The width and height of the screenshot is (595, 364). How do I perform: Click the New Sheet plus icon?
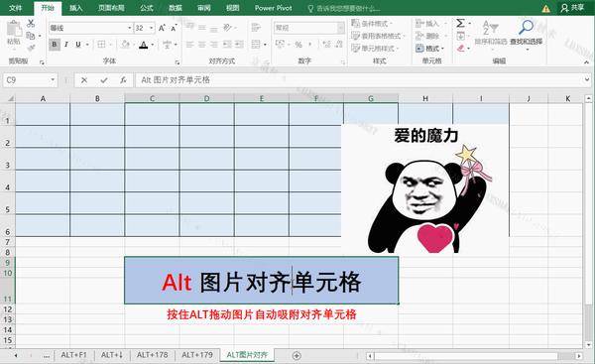pyautogui.click(x=297, y=356)
